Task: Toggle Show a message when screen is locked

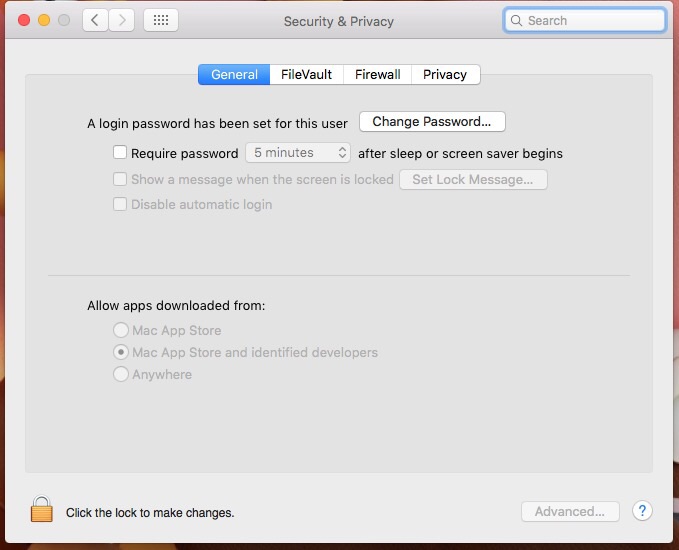Action: pyautogui.click(x=120, y=179)
